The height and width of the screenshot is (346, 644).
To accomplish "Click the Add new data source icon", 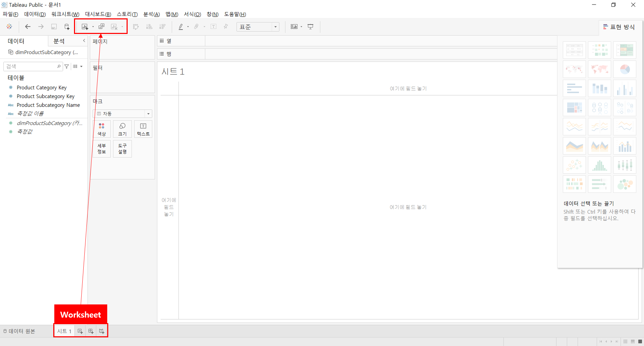I will [x=67, y=27].
